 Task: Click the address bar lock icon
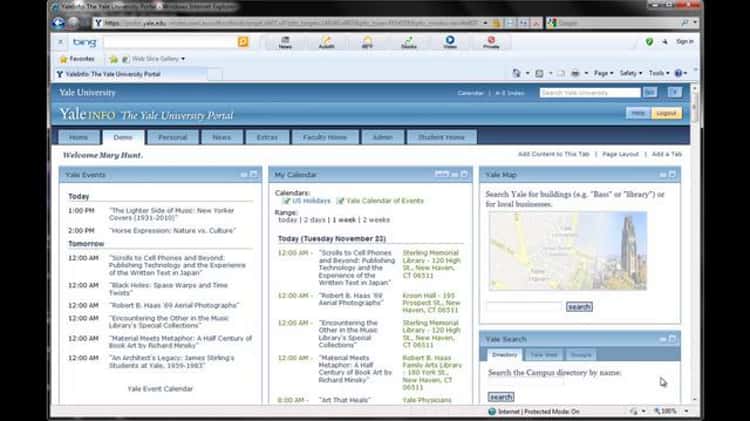coord(496,22)
